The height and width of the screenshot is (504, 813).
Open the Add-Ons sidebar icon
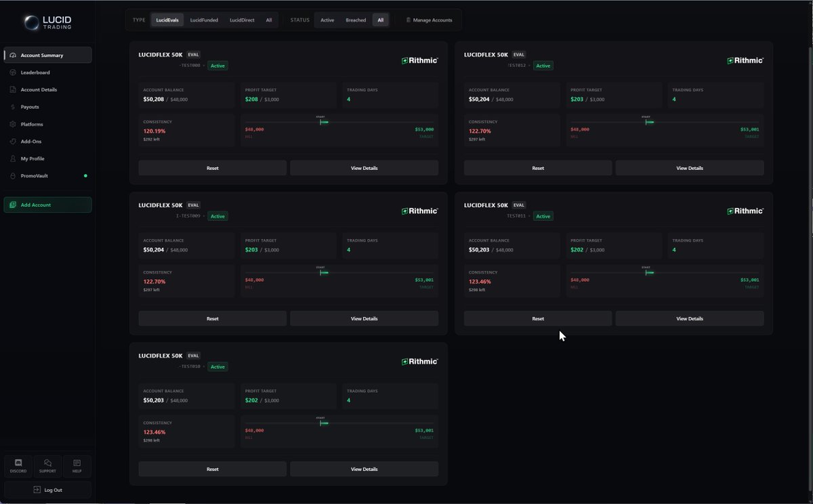(x=14, y=142)
